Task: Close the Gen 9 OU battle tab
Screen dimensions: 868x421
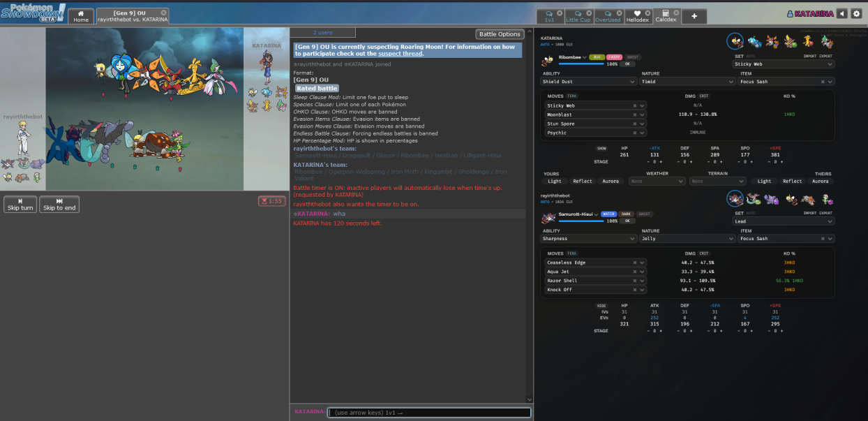Action: 164,12
